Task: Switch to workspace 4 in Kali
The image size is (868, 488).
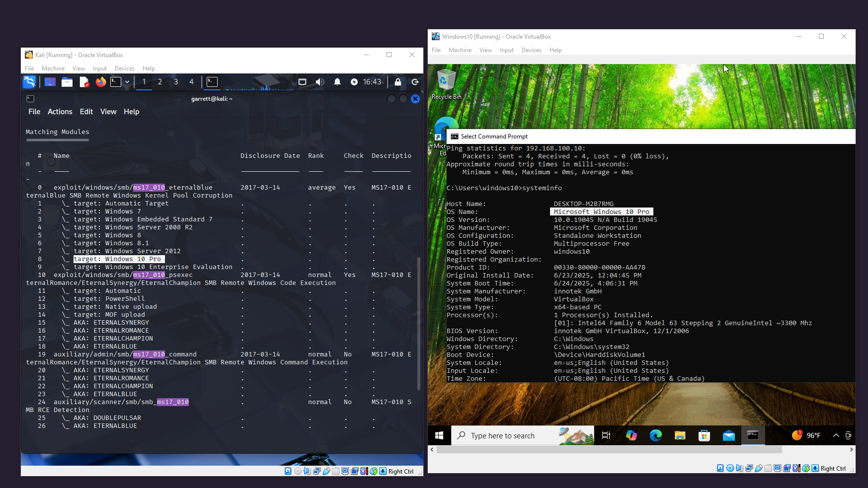Action: pos(191,82)
